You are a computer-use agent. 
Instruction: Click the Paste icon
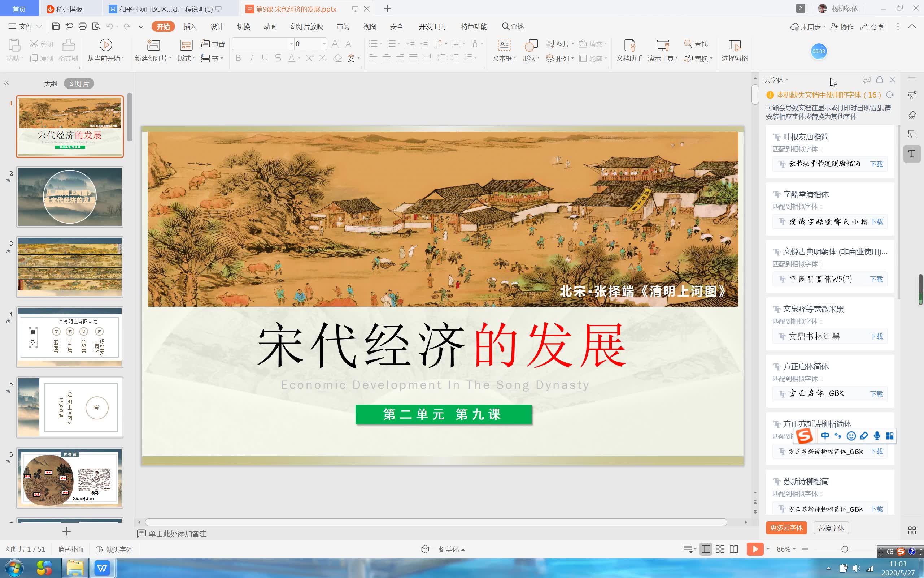click(x=14, y=45)
